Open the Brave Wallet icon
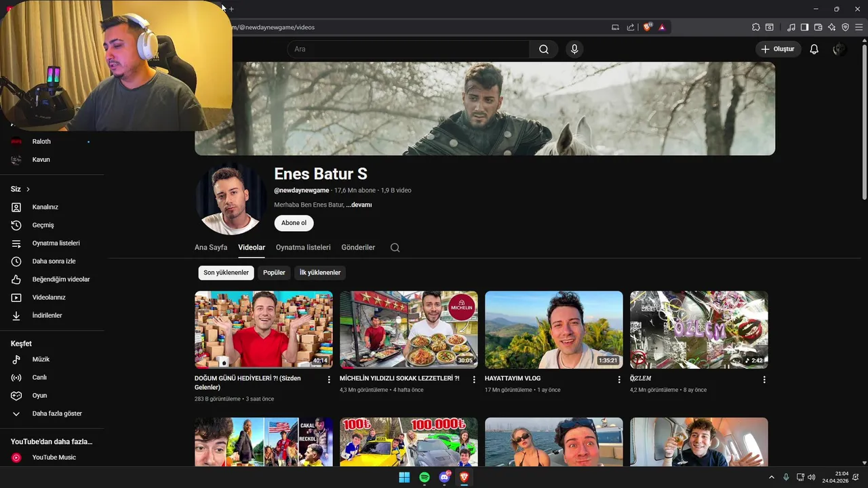The width and height of the screenshot is (868, 488). (818, 27)
